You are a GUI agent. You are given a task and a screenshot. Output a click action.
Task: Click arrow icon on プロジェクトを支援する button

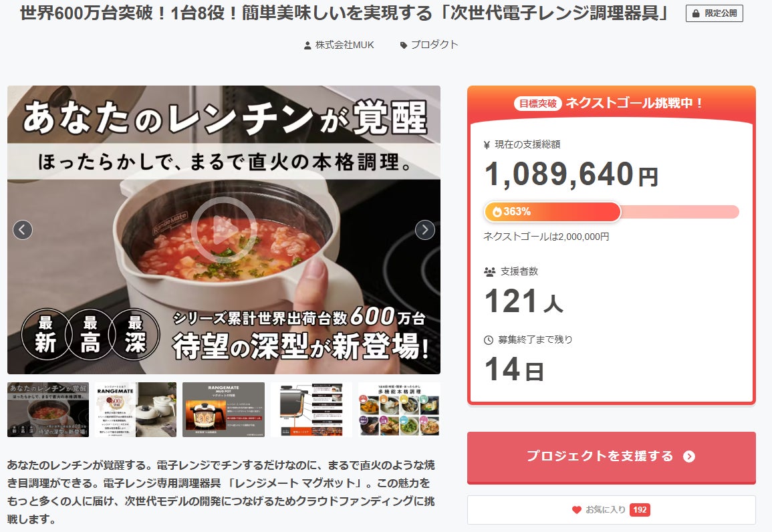point(689,456)
